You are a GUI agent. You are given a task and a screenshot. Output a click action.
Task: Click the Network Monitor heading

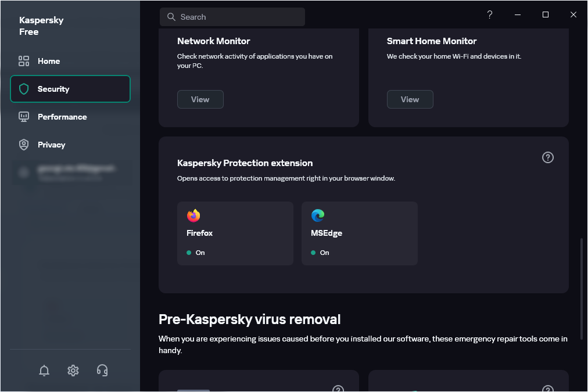[x=213, y=41]
